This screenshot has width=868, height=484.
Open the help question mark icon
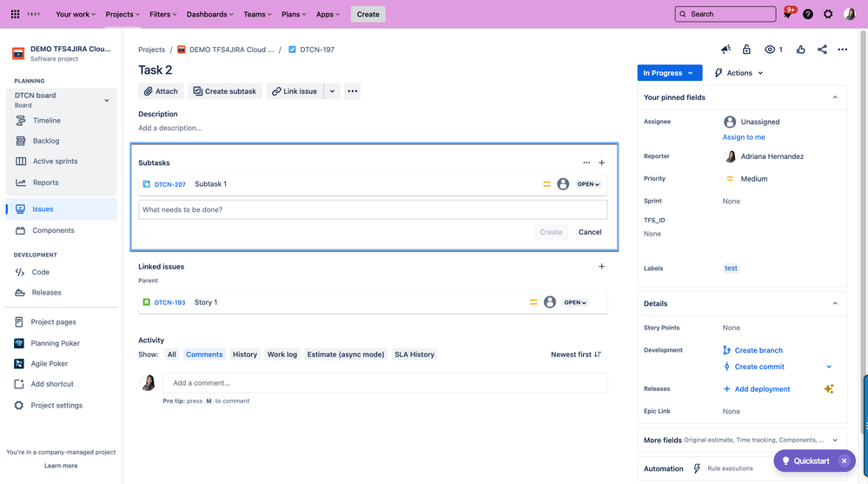pos(808,14)
